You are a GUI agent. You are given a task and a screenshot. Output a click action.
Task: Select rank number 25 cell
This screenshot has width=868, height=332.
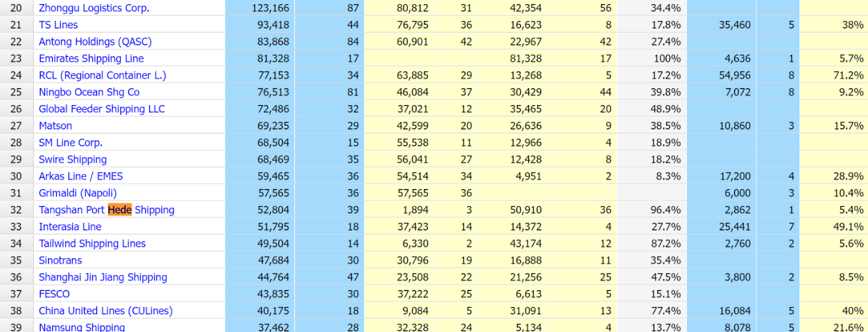16,92
